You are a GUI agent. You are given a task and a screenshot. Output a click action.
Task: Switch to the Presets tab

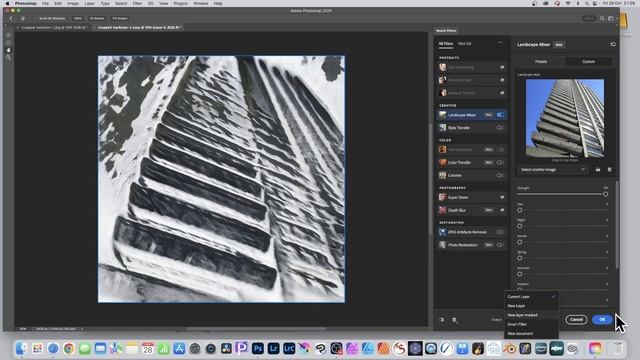541,62
